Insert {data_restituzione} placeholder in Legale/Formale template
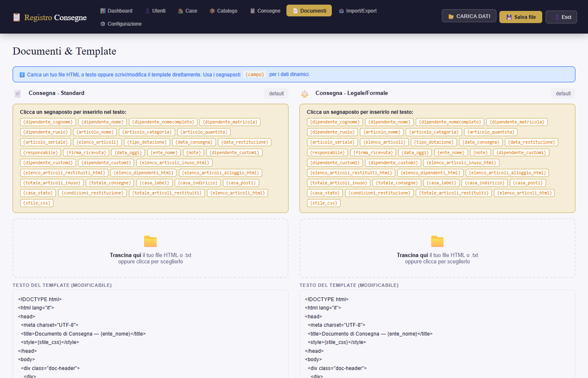Viewport: 588px width, 378px height. (x=531, y=142)
